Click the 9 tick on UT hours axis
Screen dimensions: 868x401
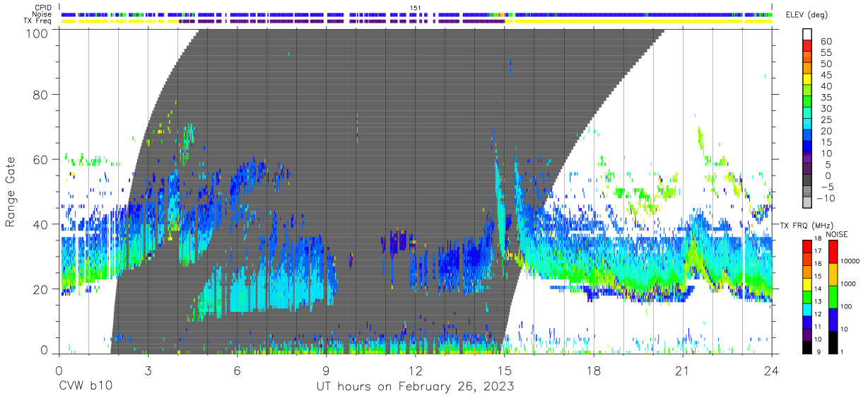pyautogui.click(x=326, y=370)
